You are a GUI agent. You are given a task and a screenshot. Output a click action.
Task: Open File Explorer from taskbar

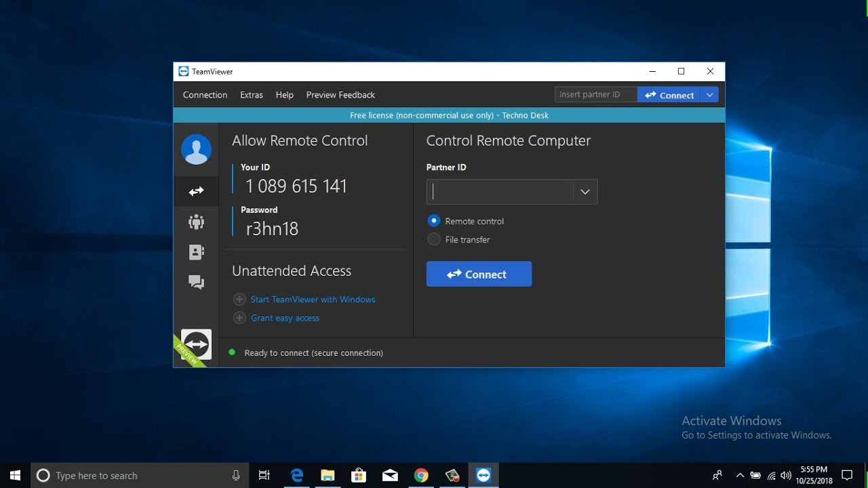328,475
